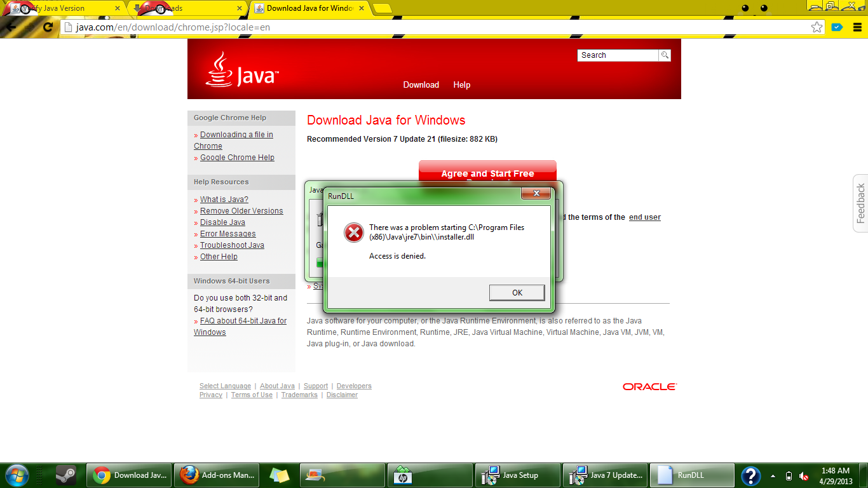Screen dimensions: 868x488
Task: Click Terms of Use footer link
Action: (x=252, y=395)
